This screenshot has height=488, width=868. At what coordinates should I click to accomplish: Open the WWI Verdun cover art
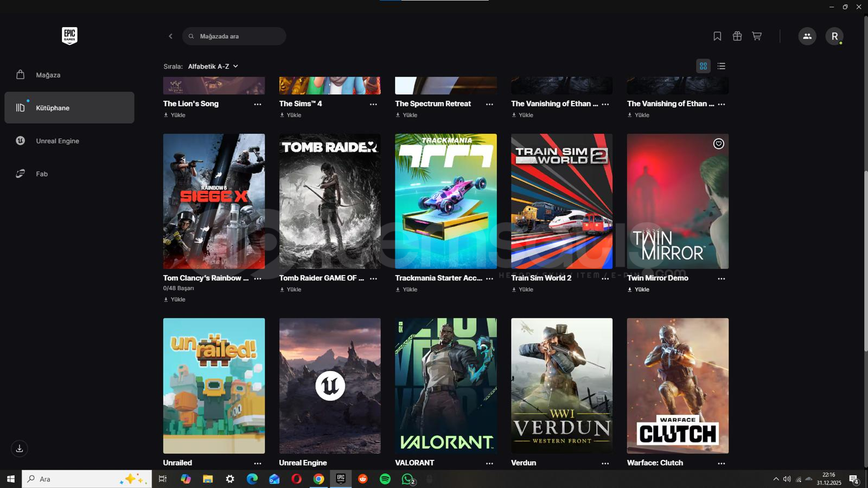[x=562, y=386]
